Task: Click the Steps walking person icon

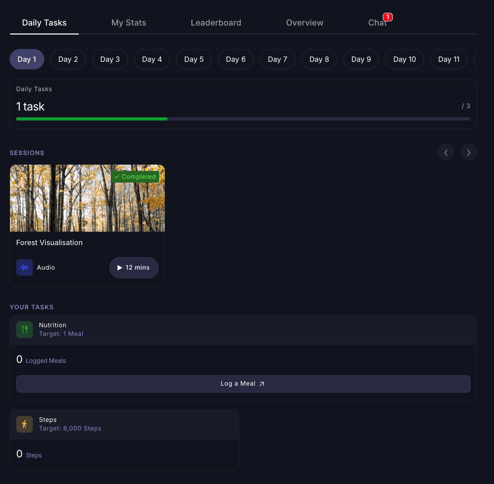Action: tap(24, 424)
